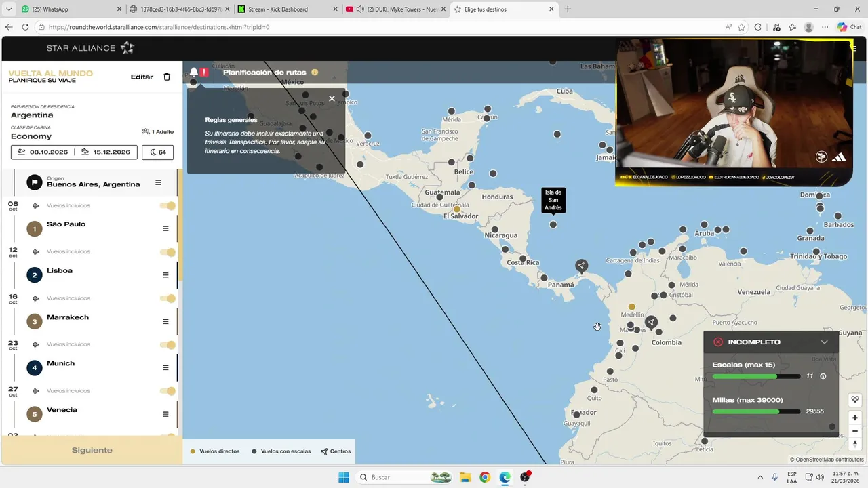This screenshot has width=868, height=488.
Task: Open the options menu for São Paulo
Action: (165, 228)
